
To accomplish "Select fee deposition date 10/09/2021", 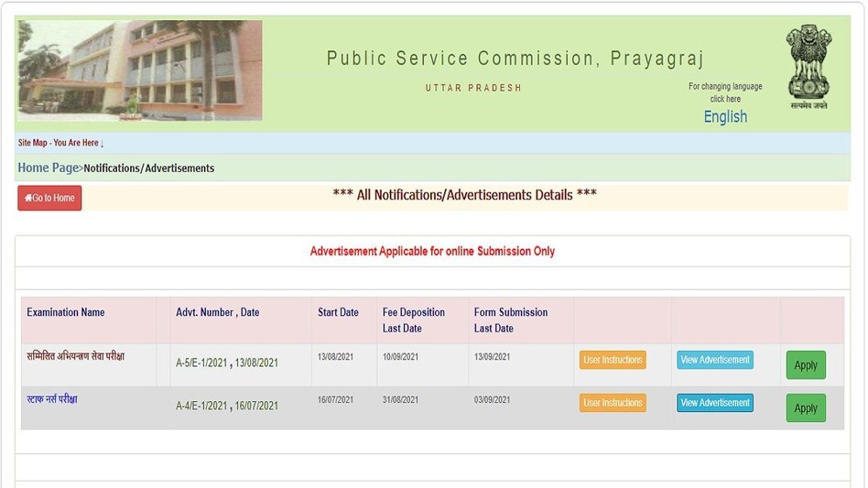I will coord(401,357).
